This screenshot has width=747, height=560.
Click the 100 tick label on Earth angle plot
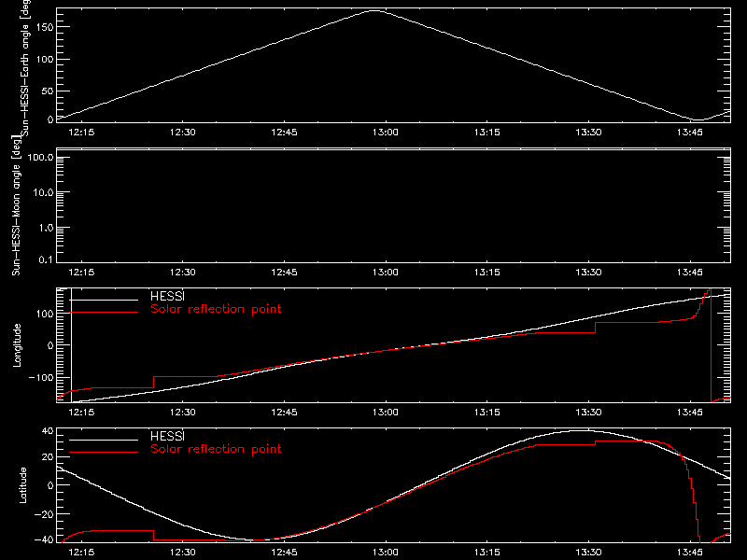tap(45, 60)
